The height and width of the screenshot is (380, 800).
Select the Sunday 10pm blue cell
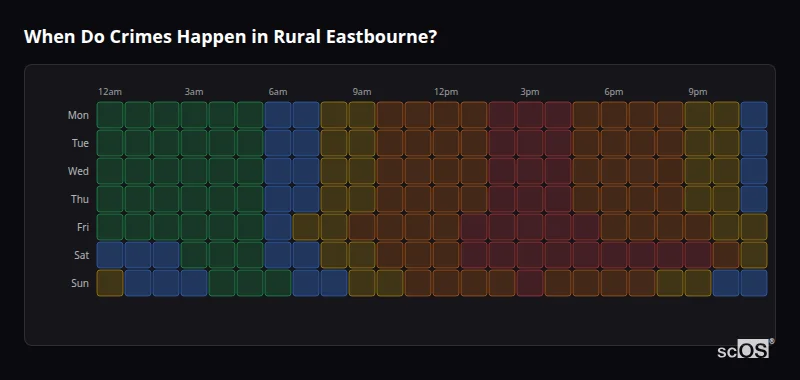726,283
